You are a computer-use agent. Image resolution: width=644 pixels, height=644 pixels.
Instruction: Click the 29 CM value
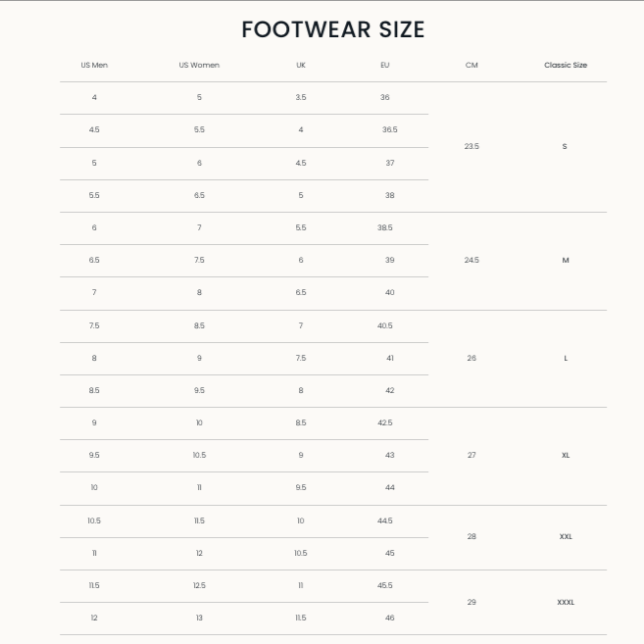pos(471,601)
